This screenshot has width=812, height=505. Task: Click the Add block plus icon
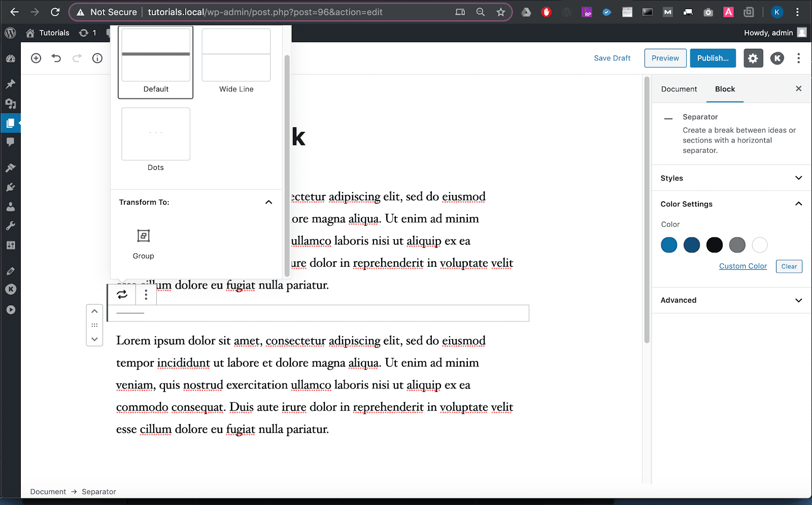pyautogui.click(x=36, y=58)
